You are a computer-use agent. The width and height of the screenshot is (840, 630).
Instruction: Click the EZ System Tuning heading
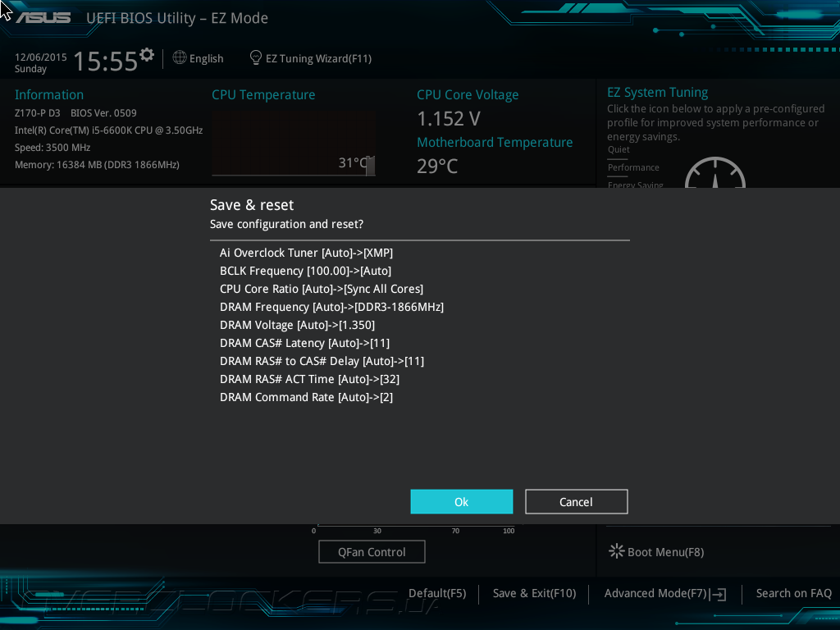(657, 92)
